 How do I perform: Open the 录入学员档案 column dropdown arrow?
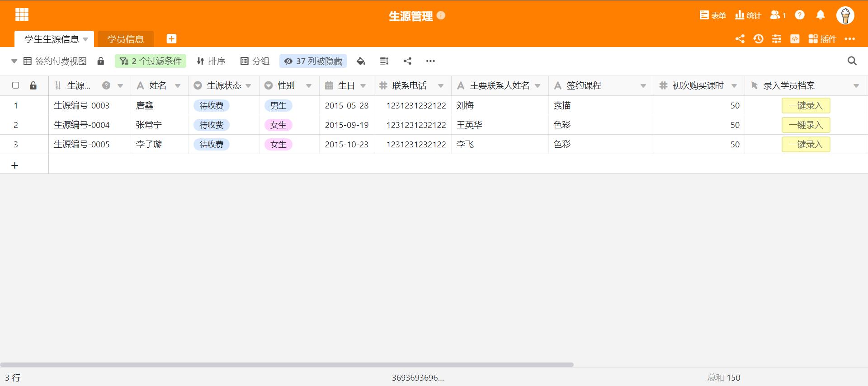pyautogui.click(x=856, y=86)
